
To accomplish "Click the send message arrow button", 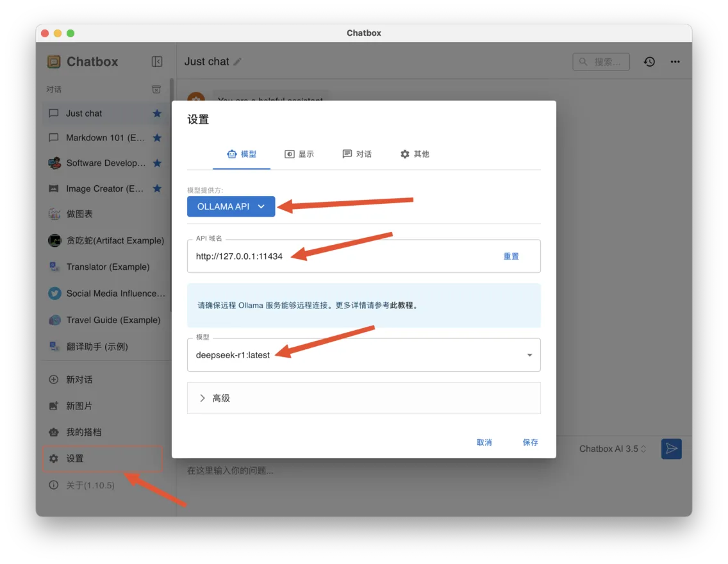I will coord(671,449).
